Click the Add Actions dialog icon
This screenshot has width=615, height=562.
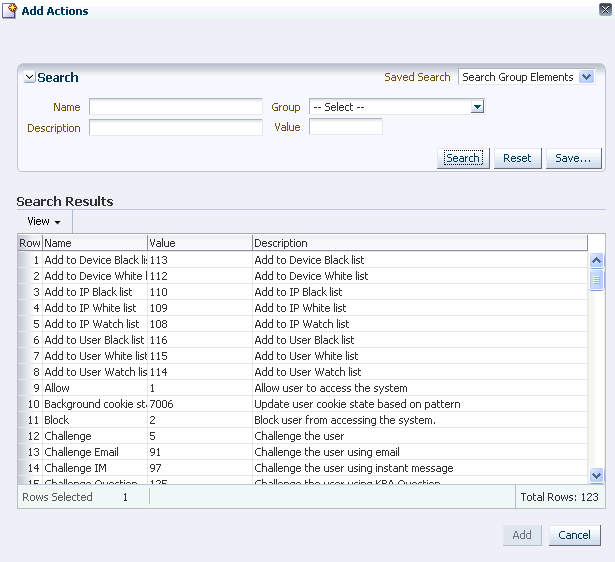coord(9,11)
